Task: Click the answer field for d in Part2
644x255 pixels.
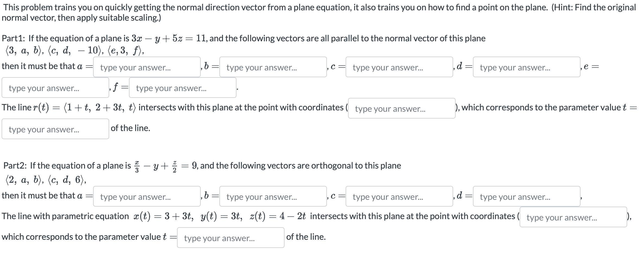Action: (526, 197)
